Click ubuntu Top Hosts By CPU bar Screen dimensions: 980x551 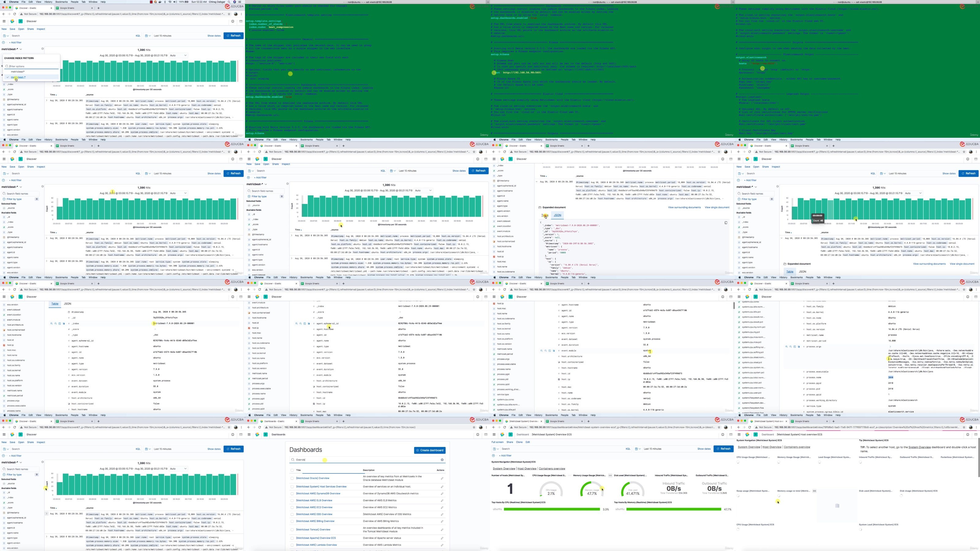pos(552,509)
